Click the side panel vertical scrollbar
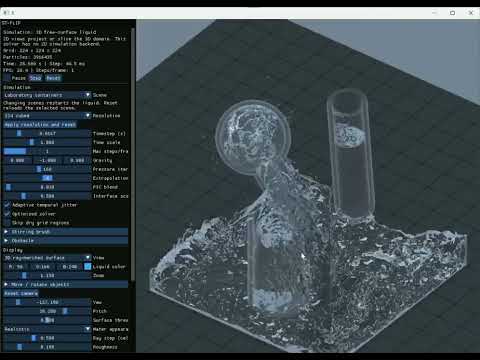Viewport: 480px width, 360px height. 133,153
